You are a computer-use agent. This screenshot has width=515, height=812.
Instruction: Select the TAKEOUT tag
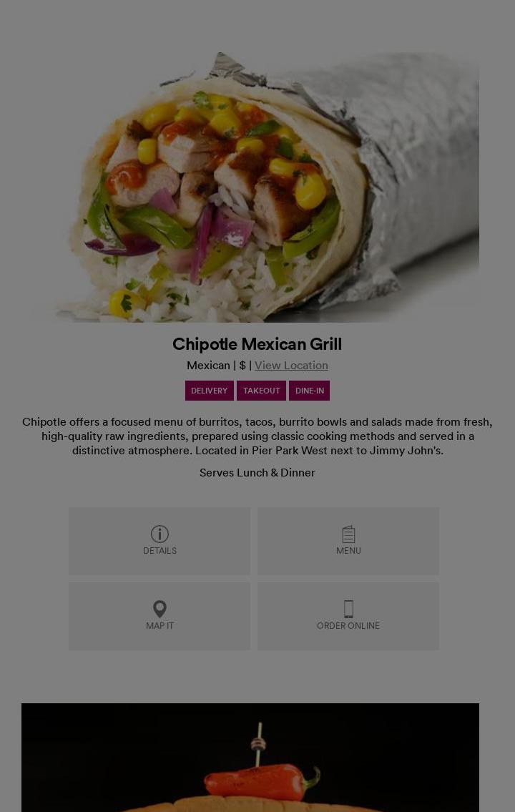pos(261,391)
